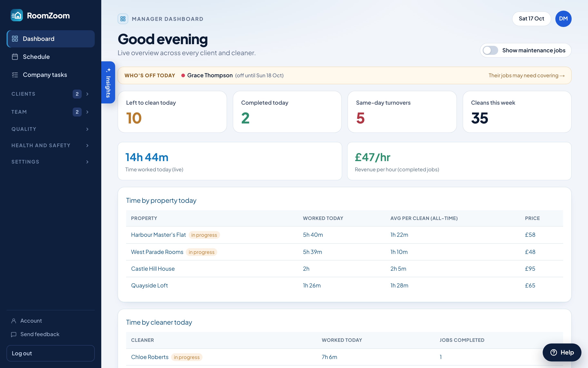Click the Account person icon
The height and width of the screenshot is (368, 588).
coord(14,321)
